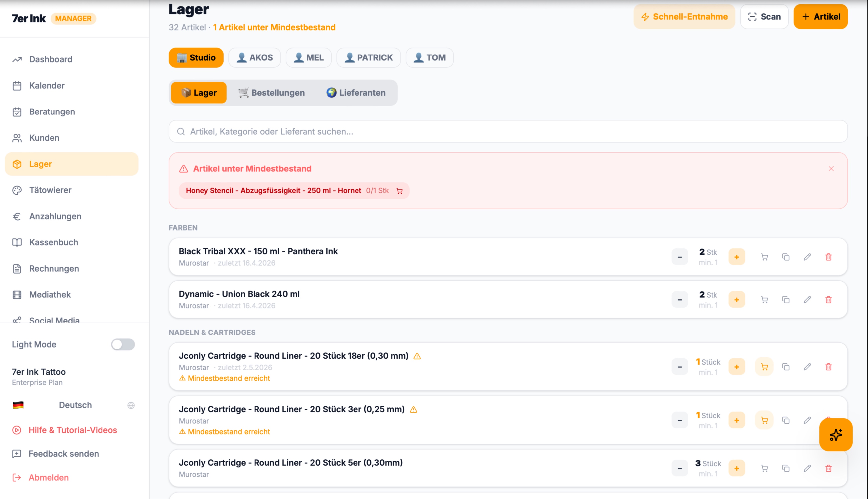Increase Round Liner 5er stock
This screenshot has width=868, height=499.
click(x=736, y=468)
